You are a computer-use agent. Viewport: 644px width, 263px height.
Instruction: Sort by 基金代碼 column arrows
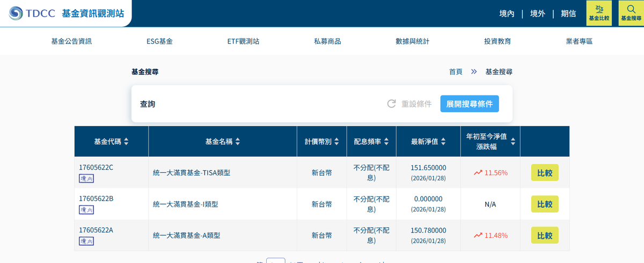126,142
